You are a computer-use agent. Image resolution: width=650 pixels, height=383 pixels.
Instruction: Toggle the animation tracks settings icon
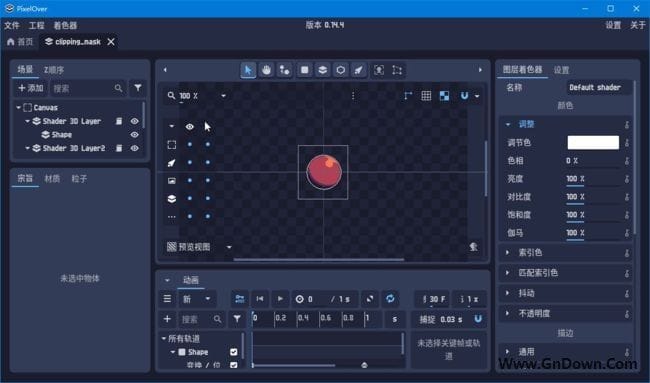click(x=240, y=299)
